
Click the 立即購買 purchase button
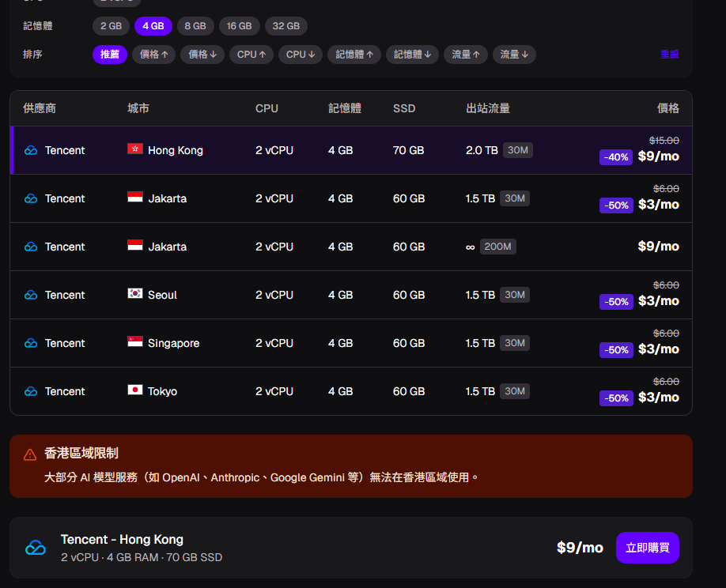pos(647,548)
